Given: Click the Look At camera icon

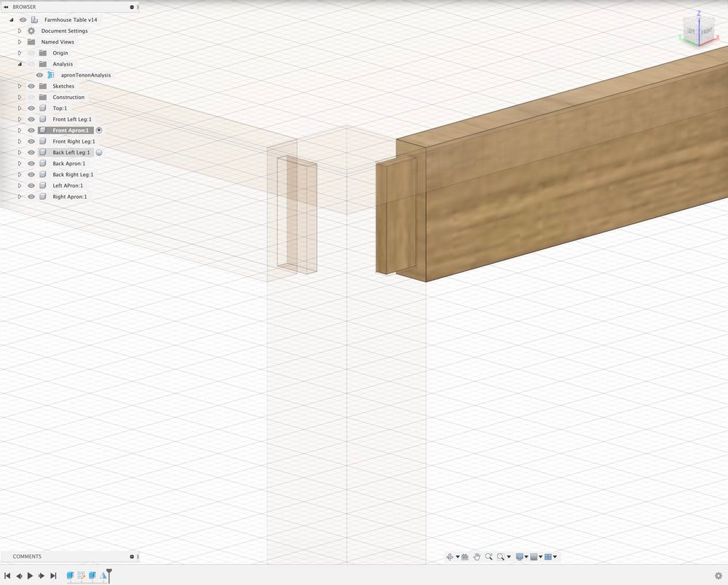Looking at the screenshot, I should click(466, 557).
